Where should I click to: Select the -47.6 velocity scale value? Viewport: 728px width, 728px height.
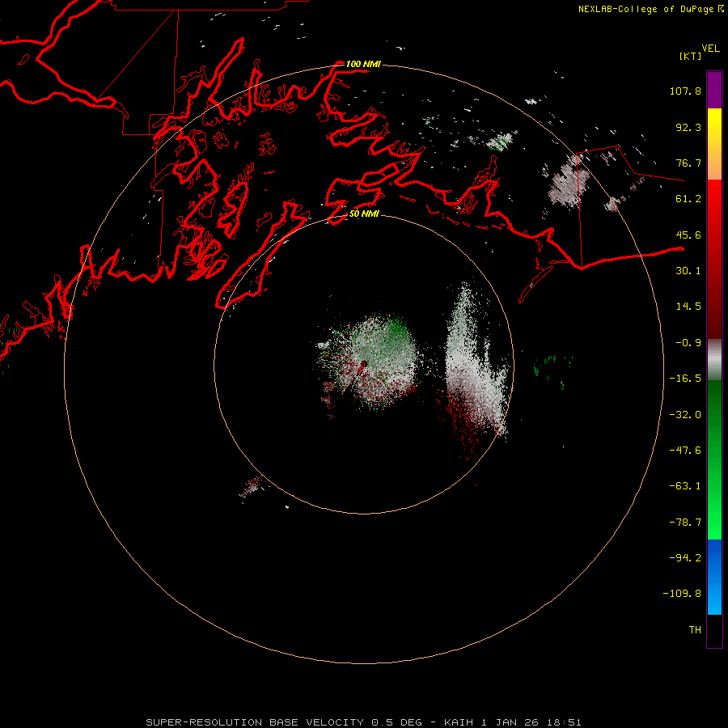tap(685, 451)
